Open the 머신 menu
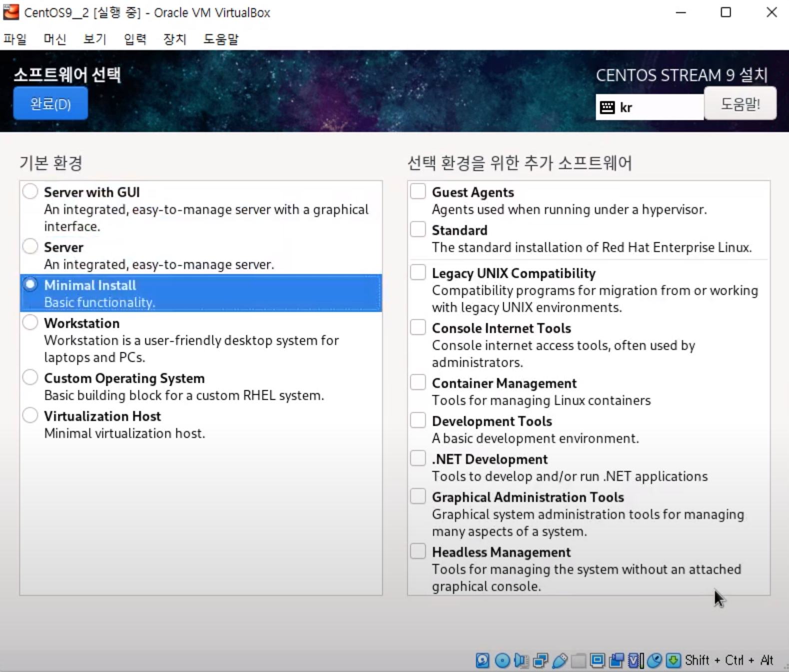The height and width of the screenshot is (672, 789). point(55,39)
